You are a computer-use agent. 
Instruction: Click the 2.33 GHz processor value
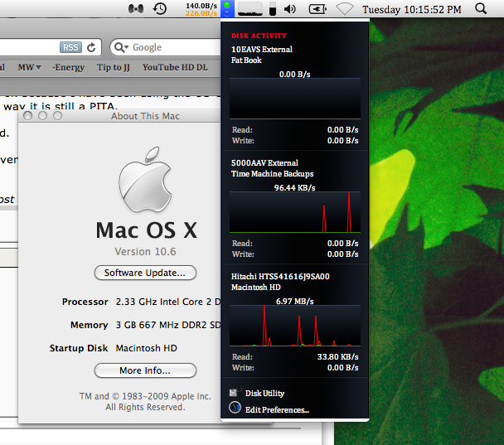click(x=168, y=302)
